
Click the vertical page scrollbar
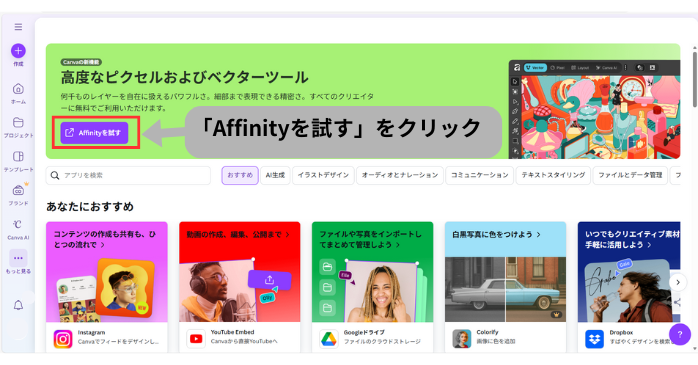click(x=694, y=79)
